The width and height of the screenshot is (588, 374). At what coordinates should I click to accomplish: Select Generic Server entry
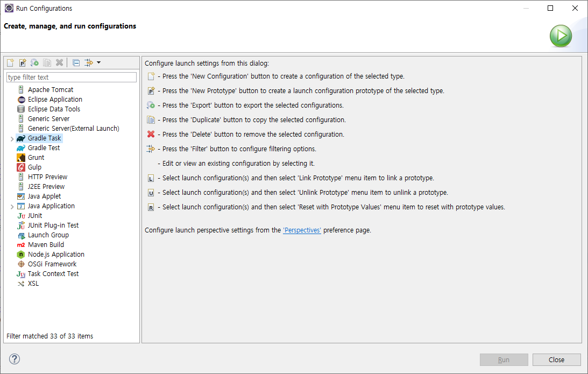[49, 119]
